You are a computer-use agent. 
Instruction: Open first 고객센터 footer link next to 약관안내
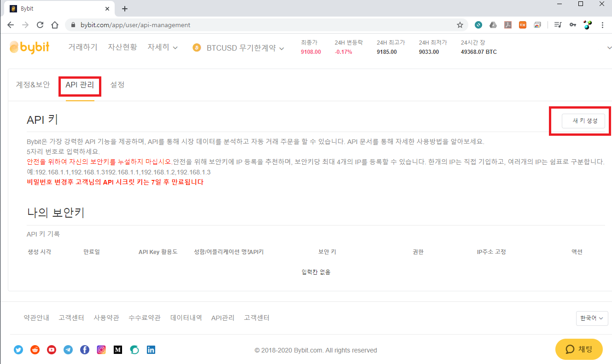[71, 318]
